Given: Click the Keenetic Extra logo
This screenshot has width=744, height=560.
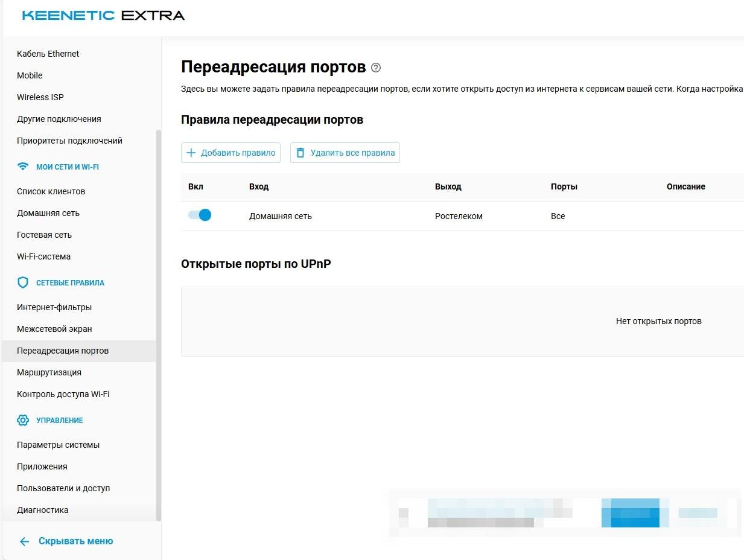Looking at the screenshot, I should [x=103, y=16].
